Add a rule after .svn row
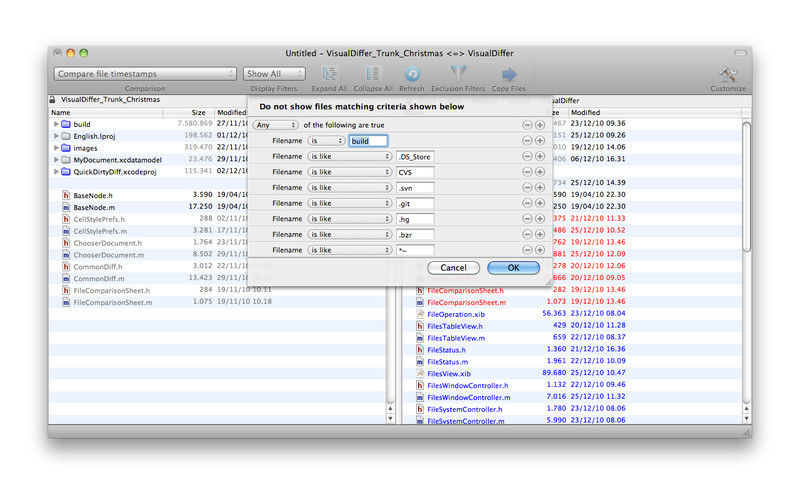800x500 pixels. [x=540, y=188]
